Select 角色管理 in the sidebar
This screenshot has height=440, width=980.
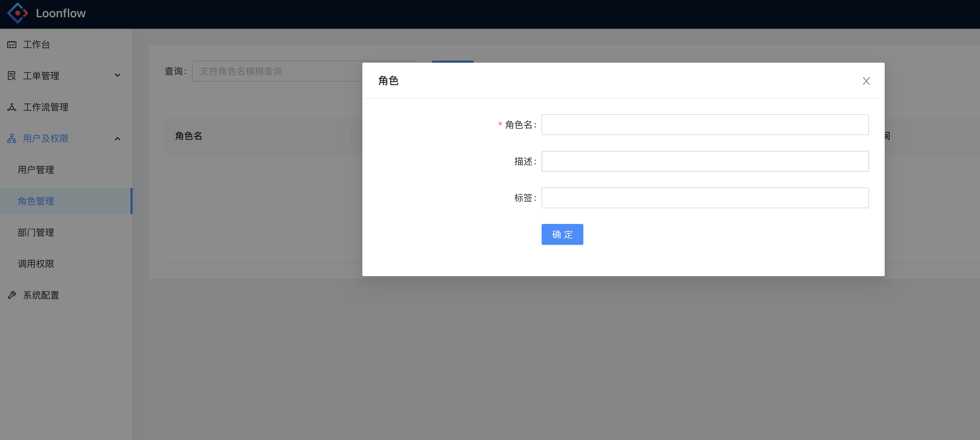coord(66,201)
